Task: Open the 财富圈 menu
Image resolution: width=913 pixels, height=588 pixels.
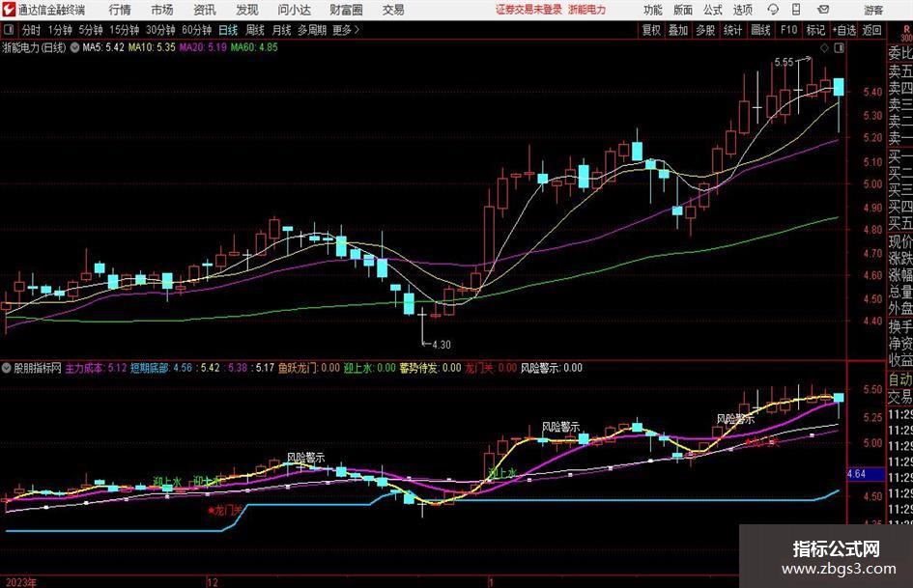Action: pyautogui.click(x=346, y=10)
